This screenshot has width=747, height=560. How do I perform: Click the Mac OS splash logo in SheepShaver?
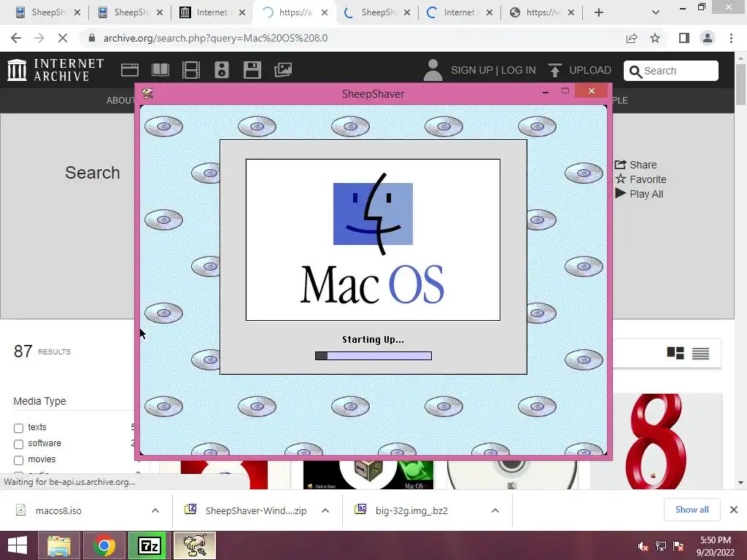pyautogui.click(x=373, y=239)
